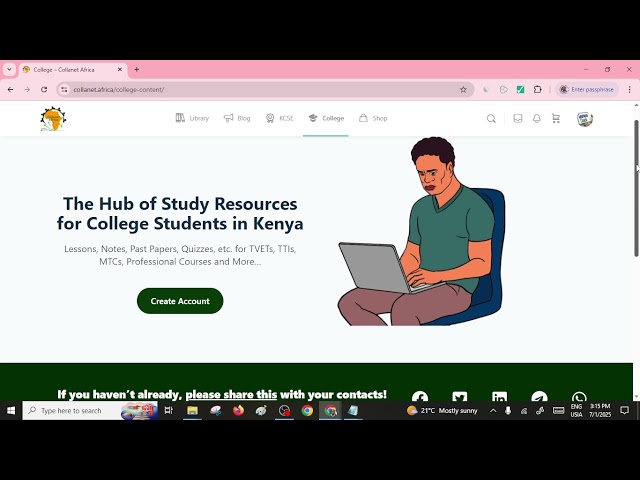Open the notifications bell icon
640x480 pixels.
[537, 118]
